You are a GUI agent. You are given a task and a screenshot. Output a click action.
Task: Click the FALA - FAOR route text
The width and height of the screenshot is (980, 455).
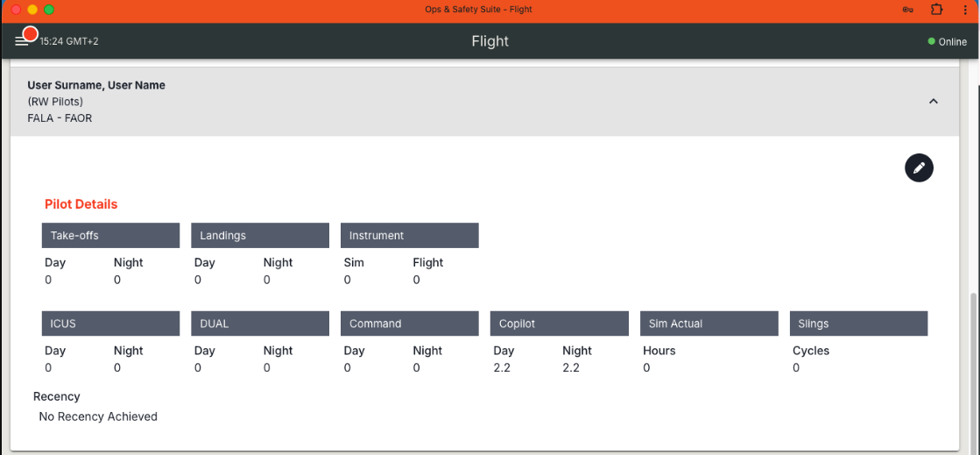coord(60,117)
